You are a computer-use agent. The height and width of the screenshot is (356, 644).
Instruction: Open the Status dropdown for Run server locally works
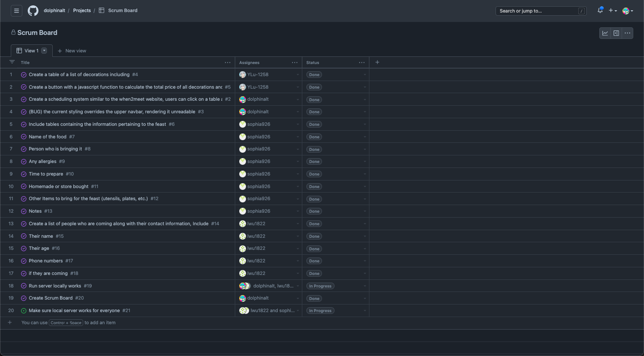[x=364, y=286]
